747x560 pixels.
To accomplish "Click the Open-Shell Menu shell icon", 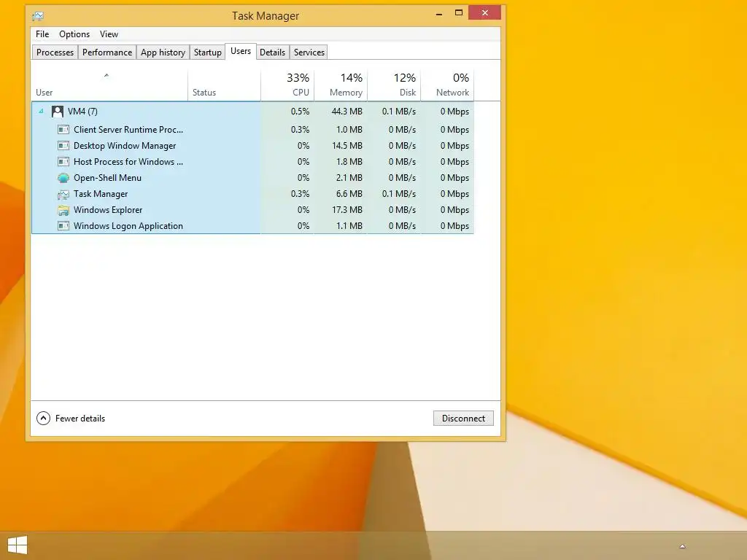I will pos(63,178).
